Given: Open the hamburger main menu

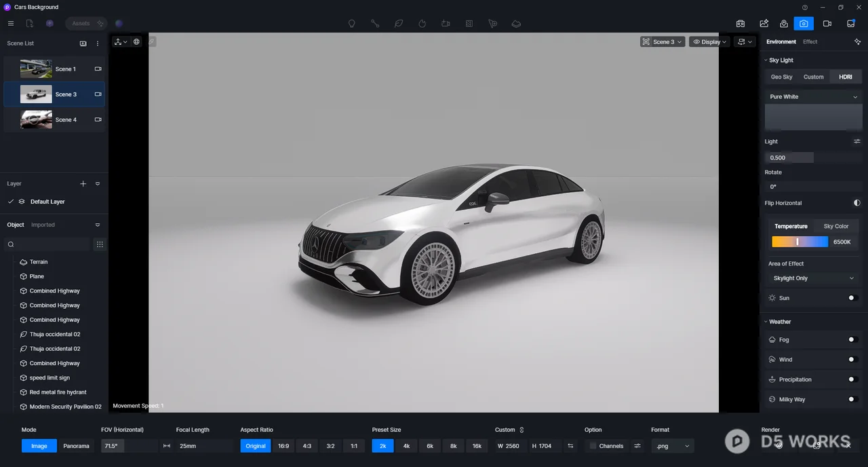Looking at the screenshot, I should click(x=10, y=23).
